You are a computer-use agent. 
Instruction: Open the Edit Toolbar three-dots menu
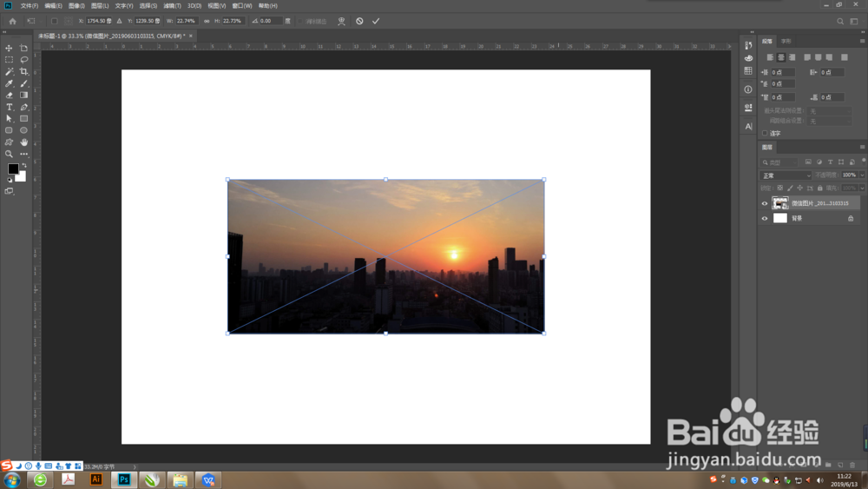click(x=23, y=155)
